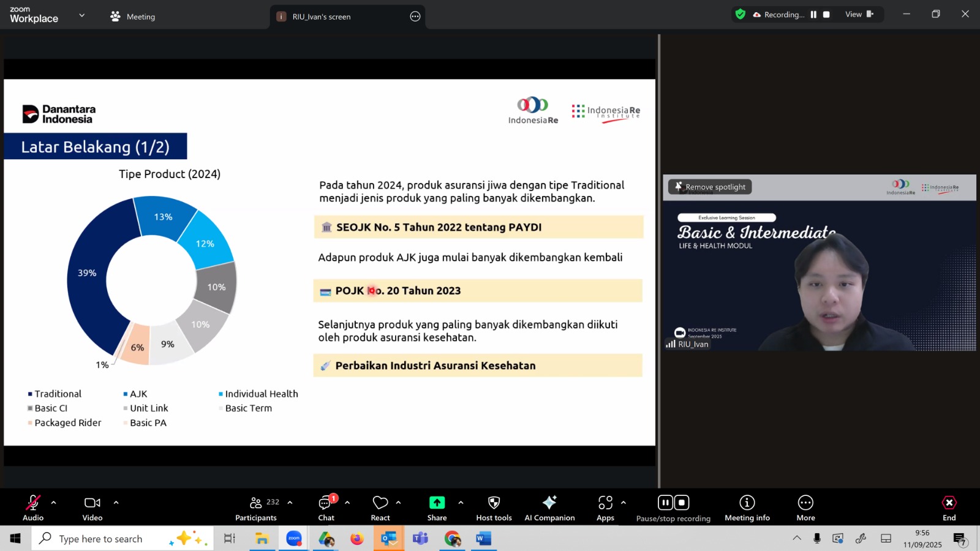Screen dimensions: 980x551
Task: Pause the recording in top bar
Action: (x=813, y=15)
